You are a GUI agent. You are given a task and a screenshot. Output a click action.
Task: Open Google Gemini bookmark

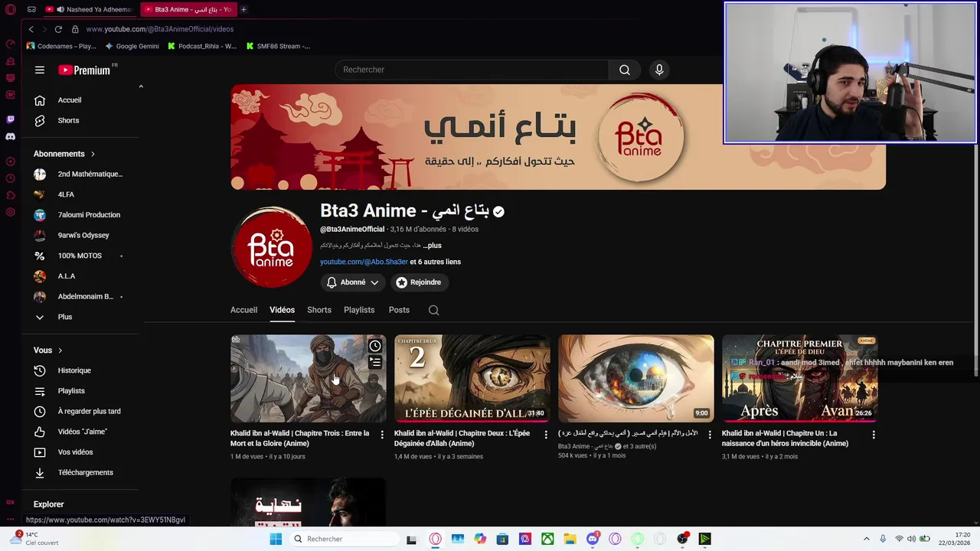coord(132,46)
